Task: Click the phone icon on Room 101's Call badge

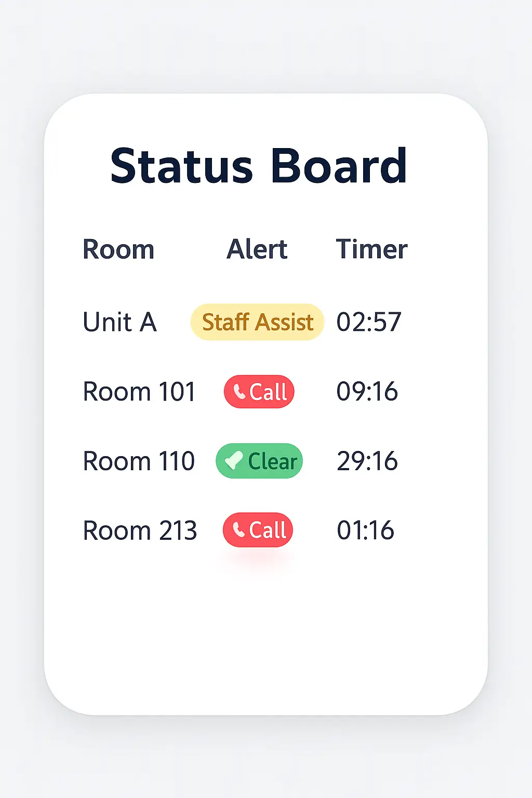Action: [x=240, y=392]
